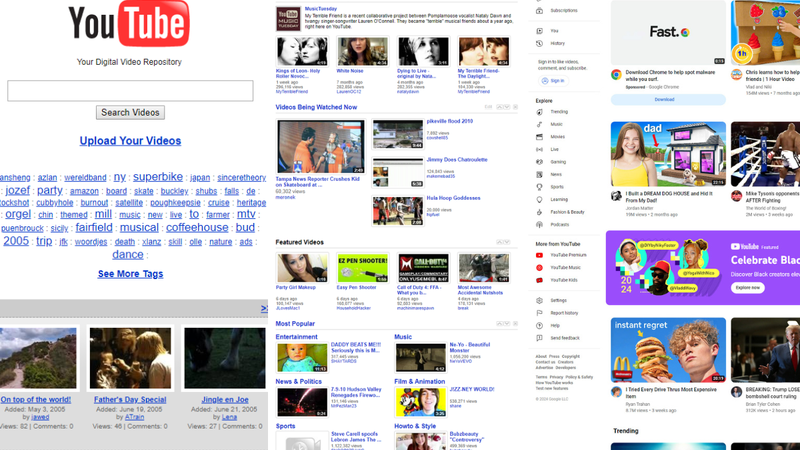Click the News icon in sidebar

click(539, 174)
